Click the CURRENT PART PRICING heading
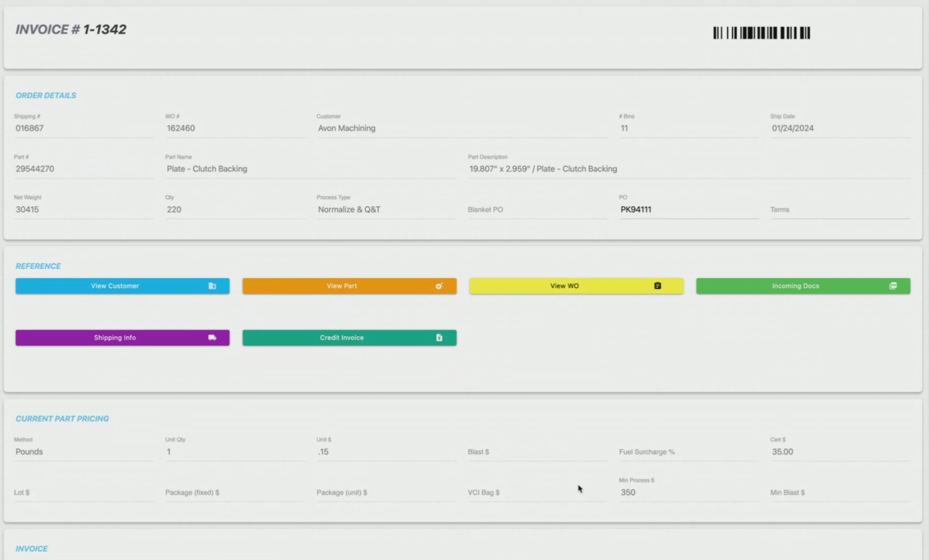 click(62, 419)
